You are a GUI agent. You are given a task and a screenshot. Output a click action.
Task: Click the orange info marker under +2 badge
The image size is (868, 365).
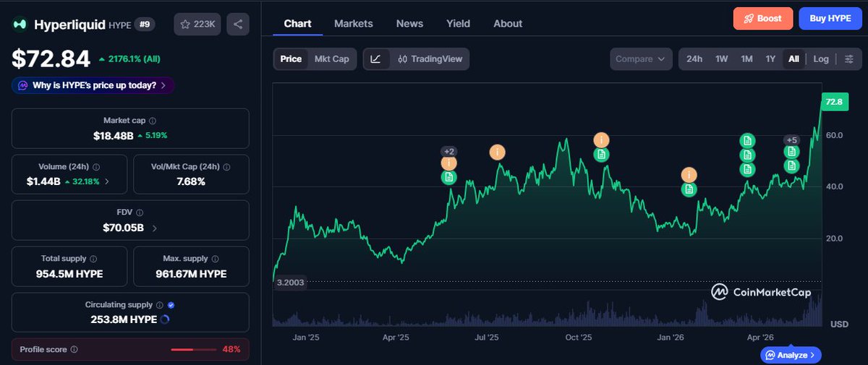point(448,163)
